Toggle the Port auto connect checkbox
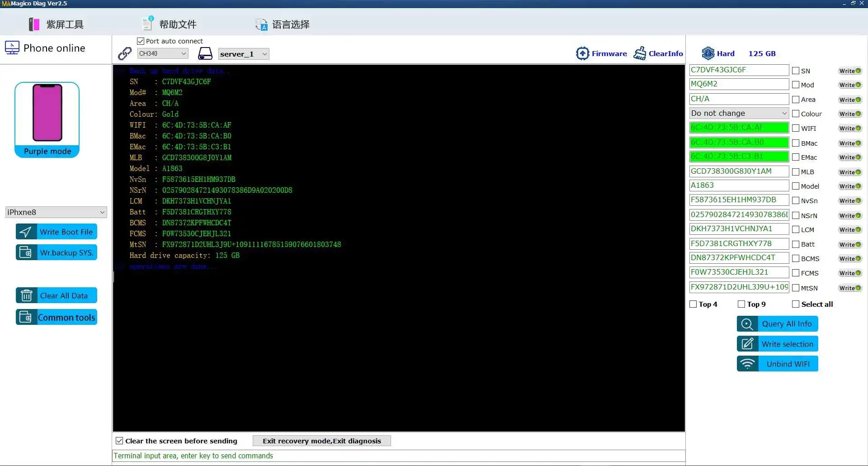868x466 pixels. (141, 41)
